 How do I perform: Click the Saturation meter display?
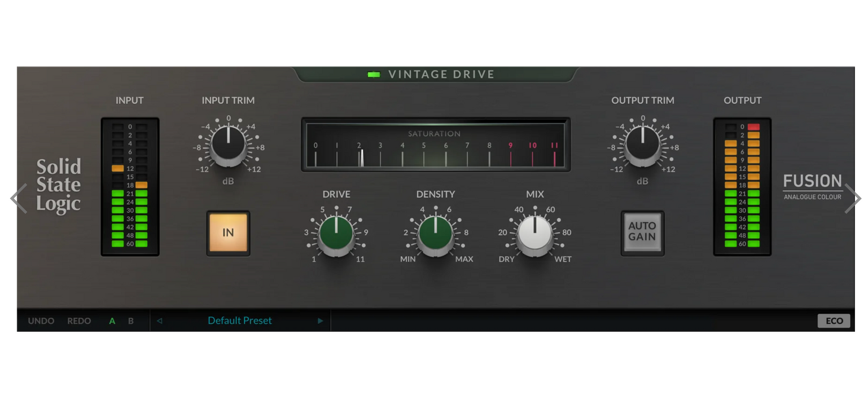pyautogui.click(x=435, y=145)
